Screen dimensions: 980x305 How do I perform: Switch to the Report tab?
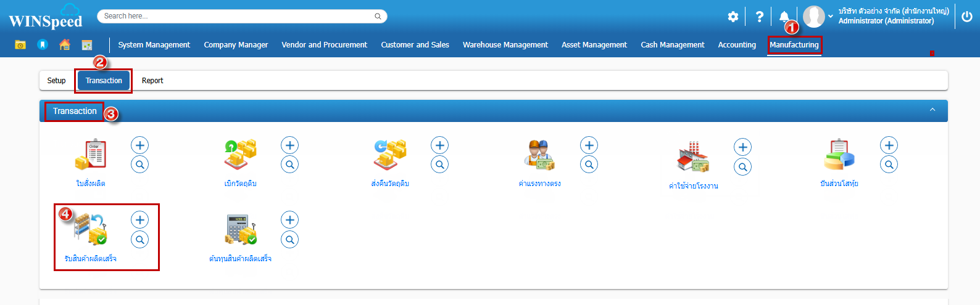point(152,81)
